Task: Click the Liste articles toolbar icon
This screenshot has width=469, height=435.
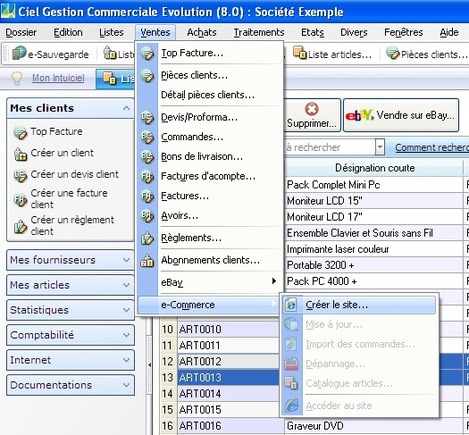Action: coord(300,53)
